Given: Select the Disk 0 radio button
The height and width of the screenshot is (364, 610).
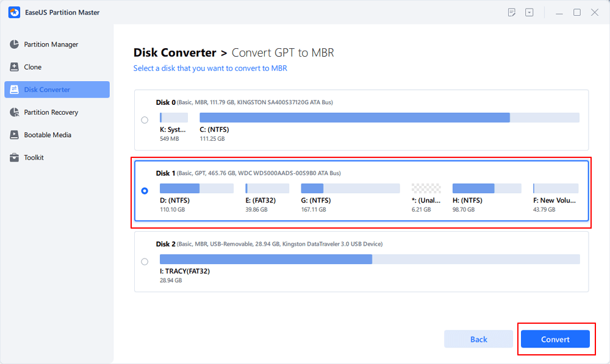Looking at the screenshot, I should pos(145,120).
